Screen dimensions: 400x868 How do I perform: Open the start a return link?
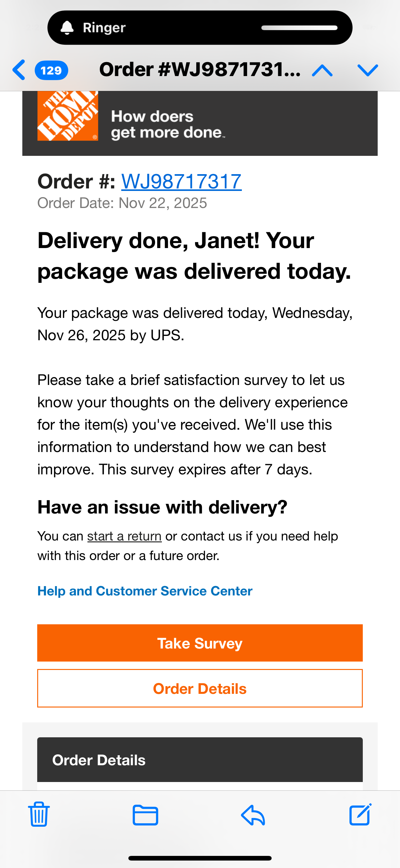pos(125,536)
